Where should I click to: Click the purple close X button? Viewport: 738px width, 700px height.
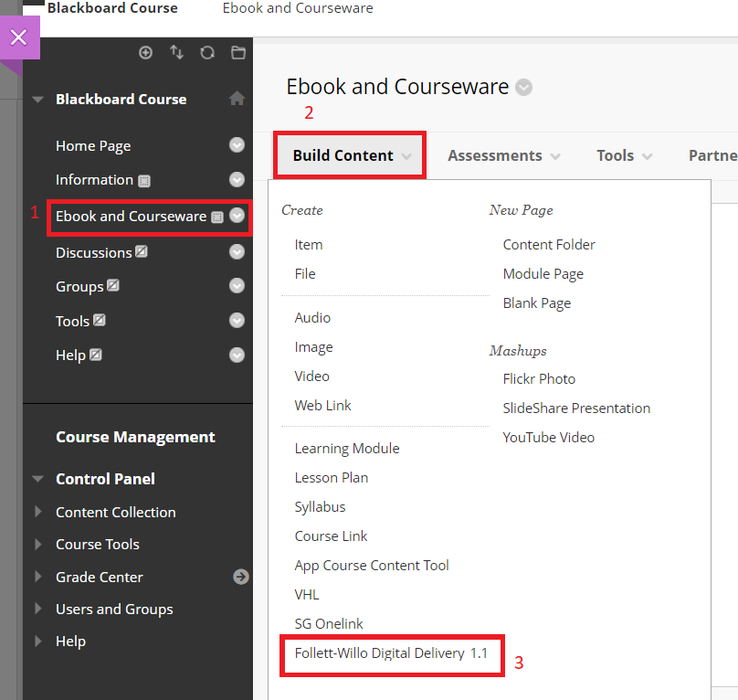pyautogui.click(x=19, y=37)
